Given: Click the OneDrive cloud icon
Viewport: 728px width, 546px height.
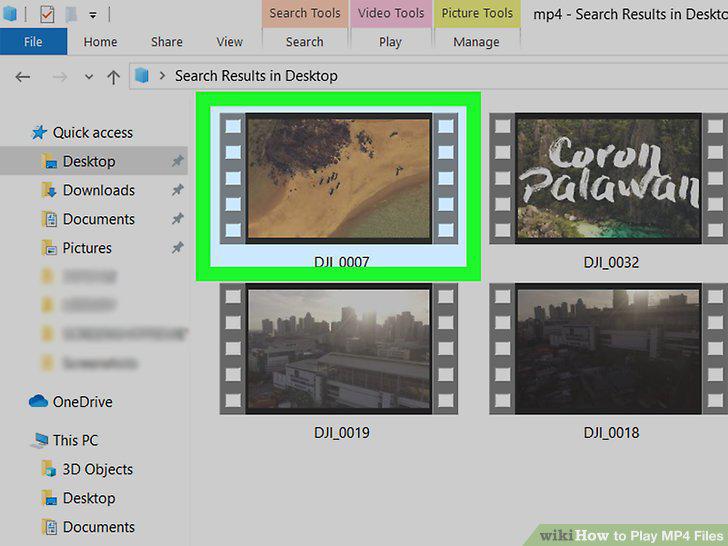Looking at the screenshot, I should [x=38, y=401].
